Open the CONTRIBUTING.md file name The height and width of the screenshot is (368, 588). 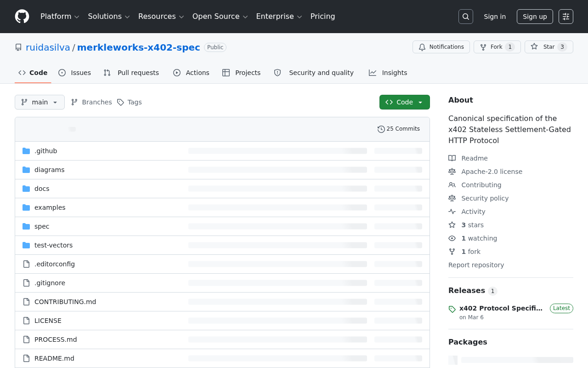pyautogui.click(x=65, y=302)
